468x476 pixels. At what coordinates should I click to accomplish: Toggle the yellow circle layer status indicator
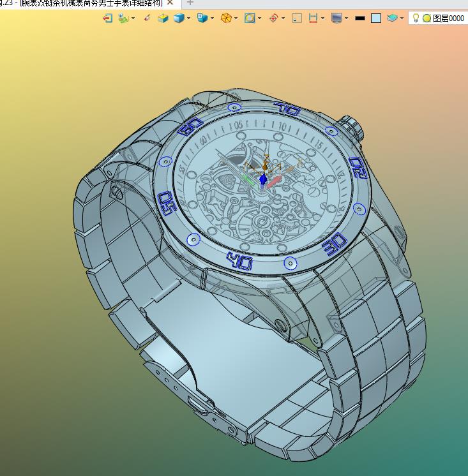tap(426, 19)
